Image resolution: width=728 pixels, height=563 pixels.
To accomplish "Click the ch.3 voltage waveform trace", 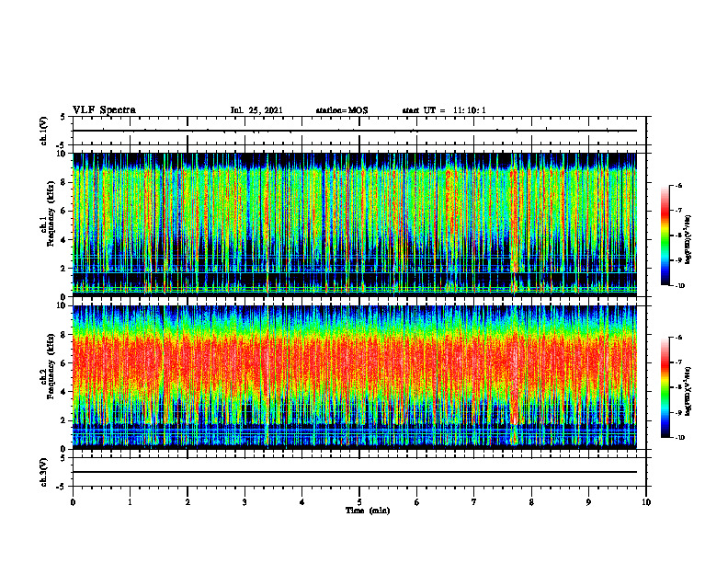I will coord(355,472).
